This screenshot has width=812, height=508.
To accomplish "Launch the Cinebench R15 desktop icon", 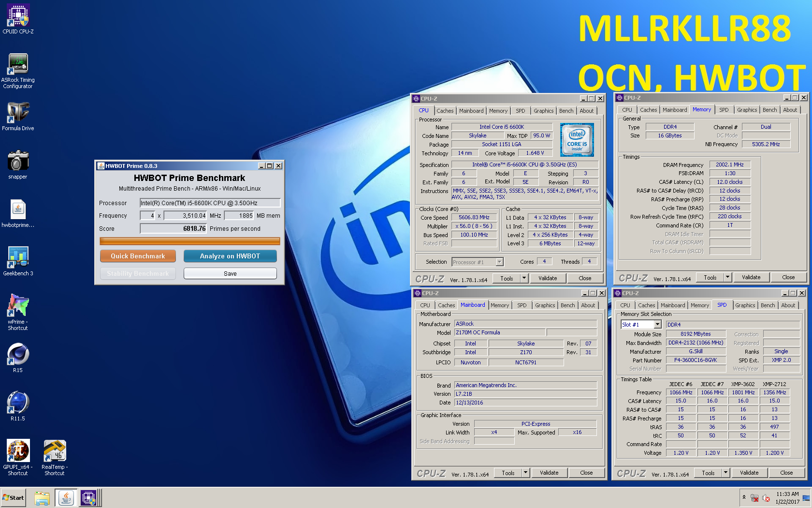I will click(x=18, y=358).
